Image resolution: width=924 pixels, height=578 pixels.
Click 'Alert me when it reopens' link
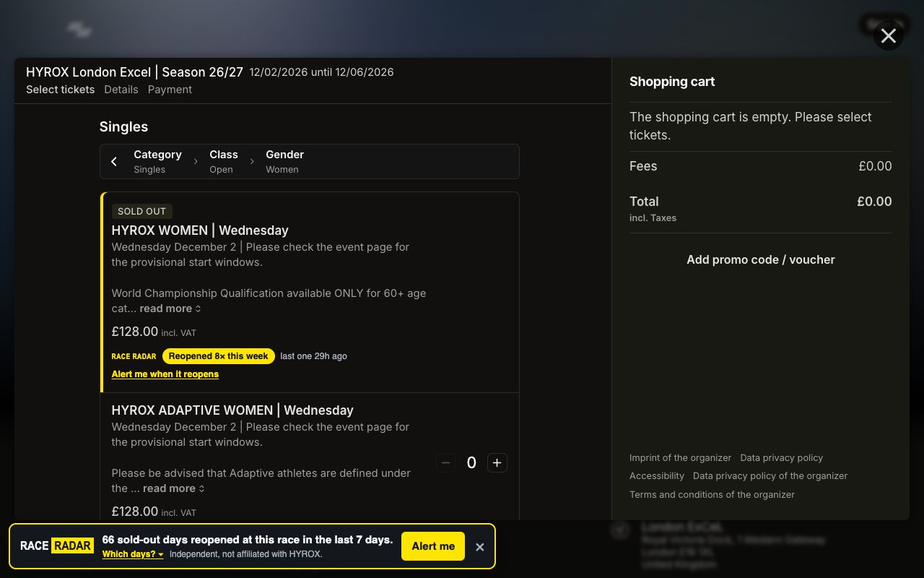[x=165, y=374]
